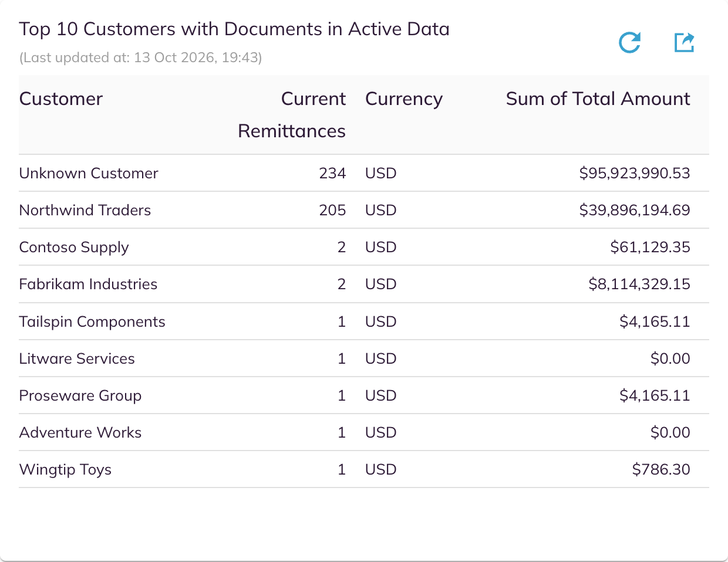Select the Northwind Traders cell
The width and height of the screenshot is (728, 562).
85,210
